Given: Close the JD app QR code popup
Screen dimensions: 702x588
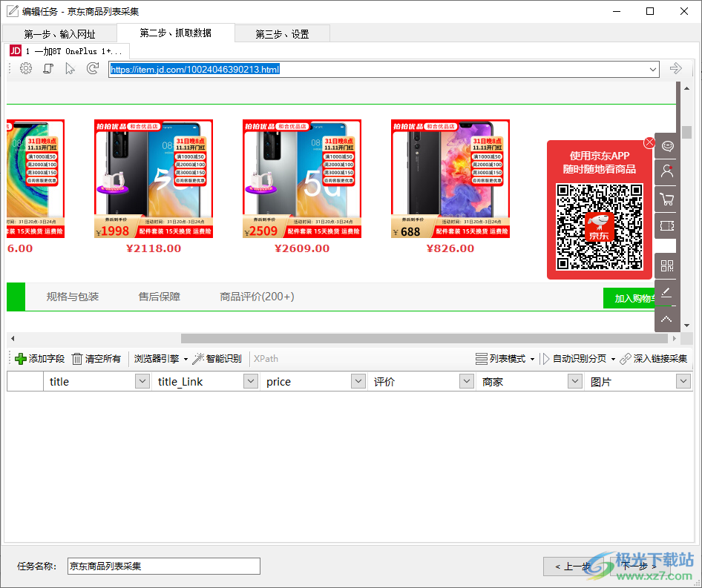Looking at the screenshot, I should (x=649, y=143).
